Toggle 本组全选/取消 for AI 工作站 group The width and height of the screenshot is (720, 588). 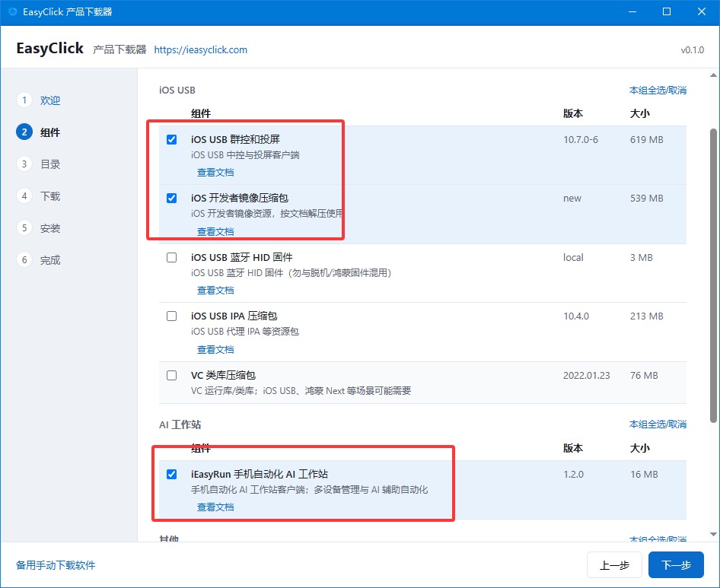point(658,424)
